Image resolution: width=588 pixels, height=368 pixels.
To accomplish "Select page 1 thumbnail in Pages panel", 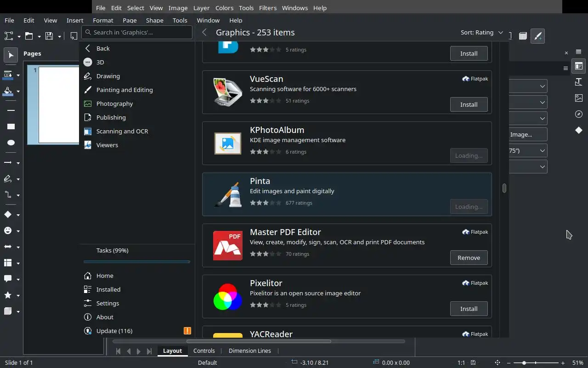I will 59,105.
